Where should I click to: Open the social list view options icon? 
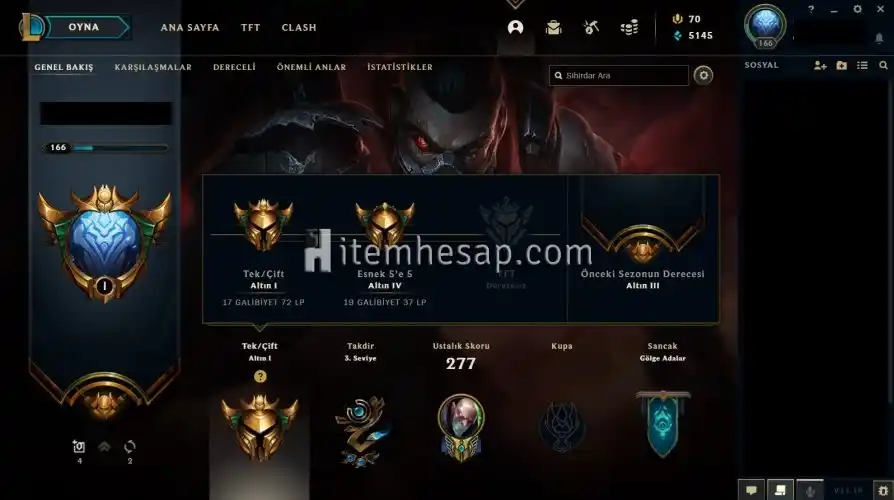click(862, 66)
